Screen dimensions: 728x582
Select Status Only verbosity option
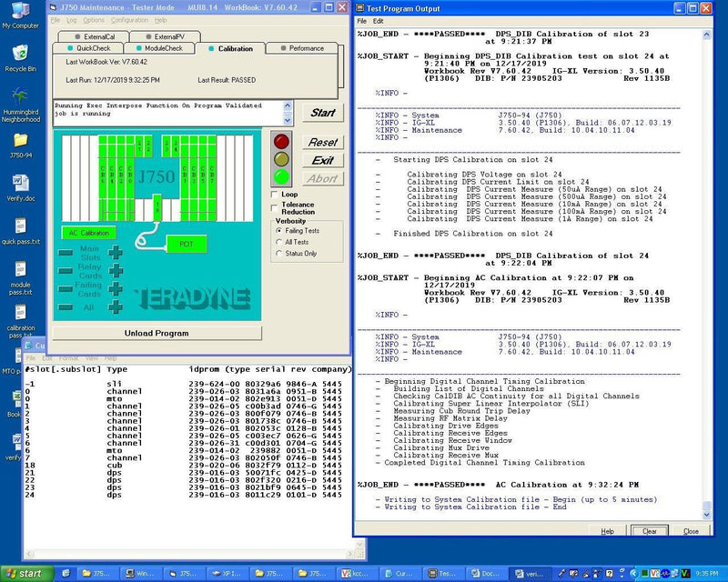(x=278, y=254)
